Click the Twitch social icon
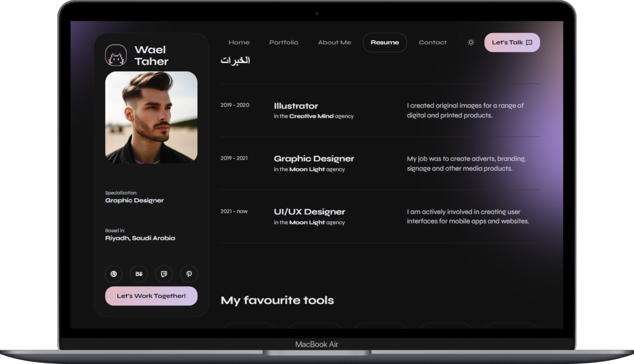 (164, 274)
